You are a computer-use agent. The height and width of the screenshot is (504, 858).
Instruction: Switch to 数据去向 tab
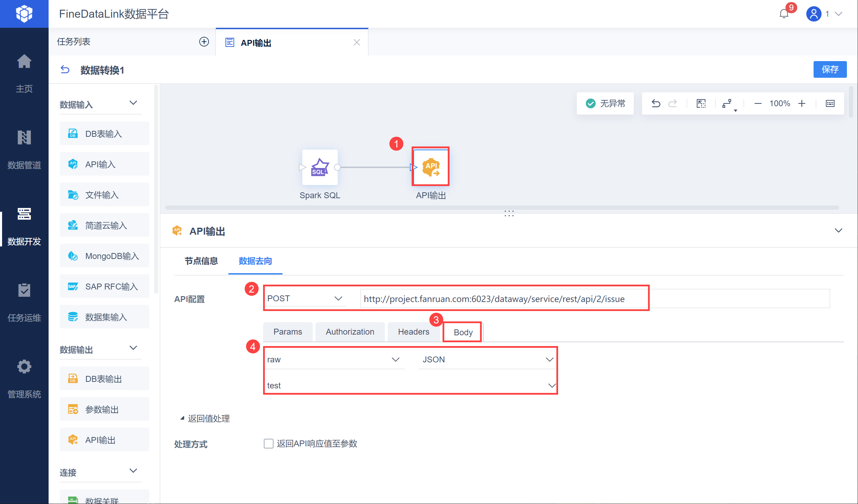tap(255, 261)
